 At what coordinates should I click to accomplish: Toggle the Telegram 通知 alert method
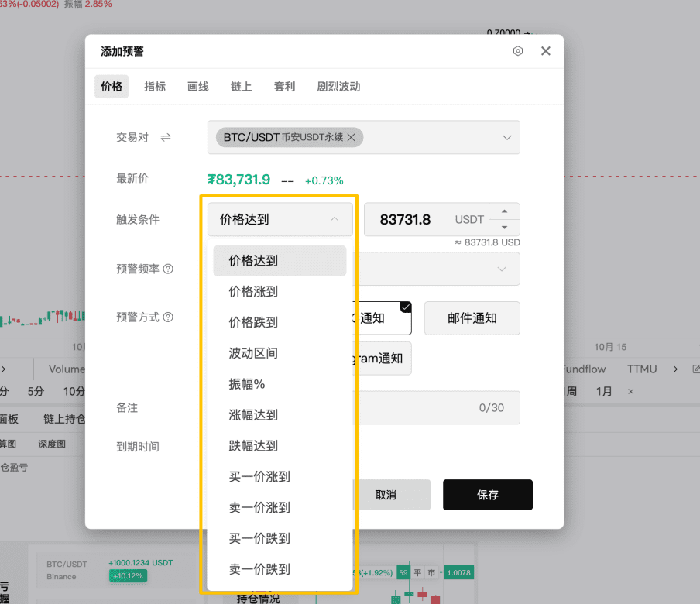coord(383,358)
